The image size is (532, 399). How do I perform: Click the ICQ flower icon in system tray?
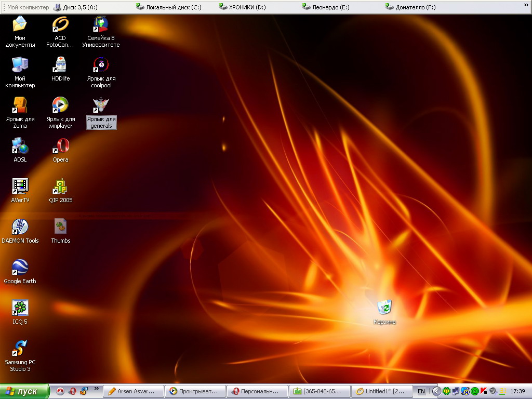tap(446, 391)
